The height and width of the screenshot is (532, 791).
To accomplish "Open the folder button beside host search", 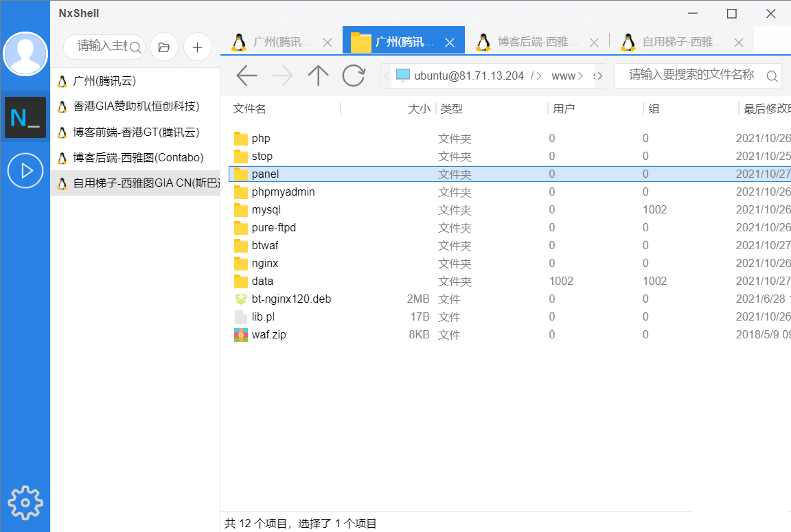I will point(164,47).
